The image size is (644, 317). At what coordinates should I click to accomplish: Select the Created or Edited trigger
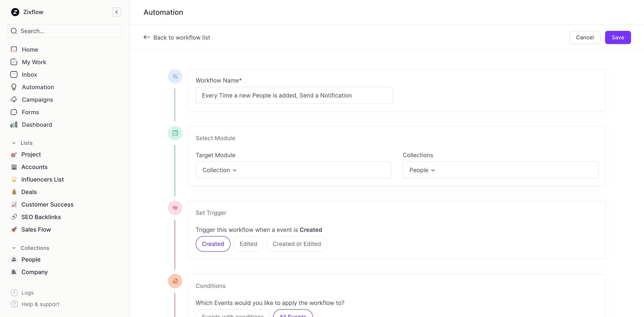click(297, 243)
